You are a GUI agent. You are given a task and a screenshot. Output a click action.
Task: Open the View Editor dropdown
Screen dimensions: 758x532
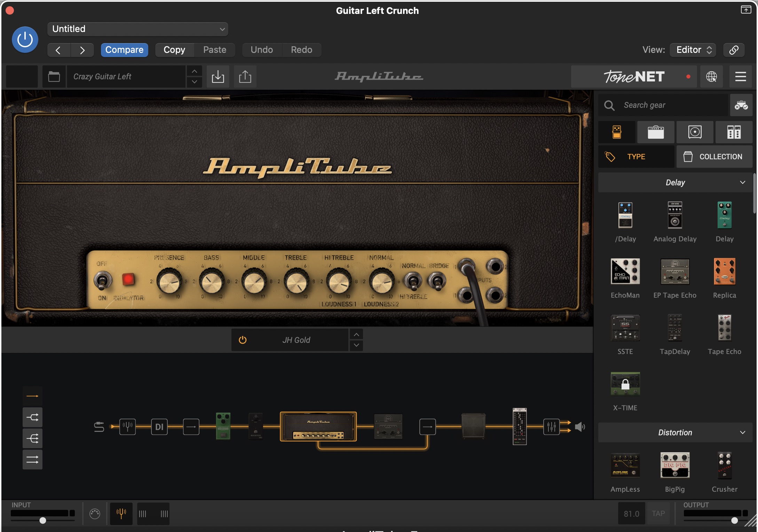click(x=693, y=50)
